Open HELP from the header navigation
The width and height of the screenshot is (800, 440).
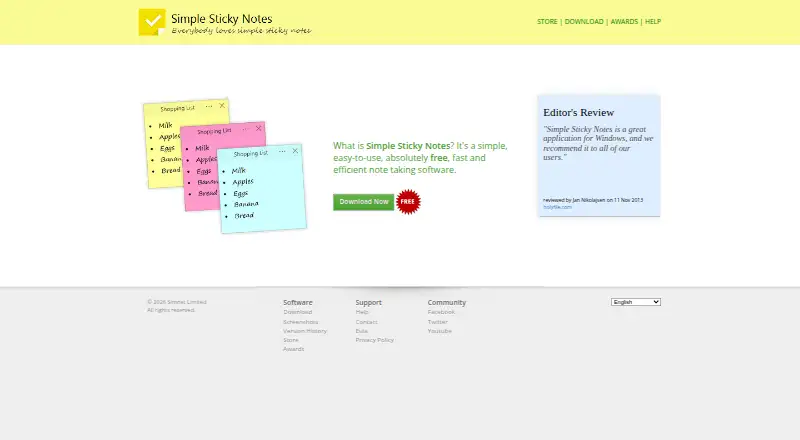click(653, 21)
